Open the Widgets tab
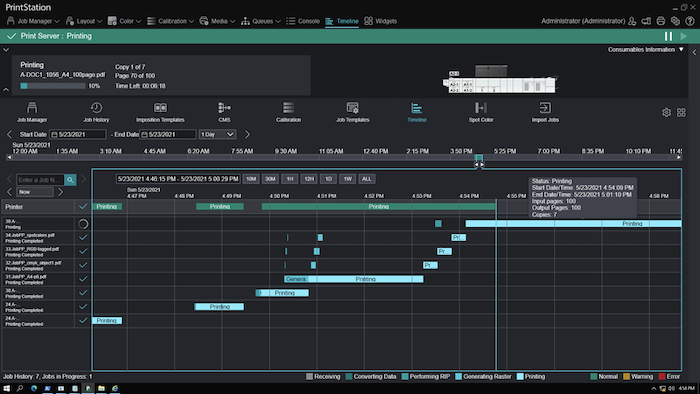Viewport: 700px width, 394px height. (380, 21)
